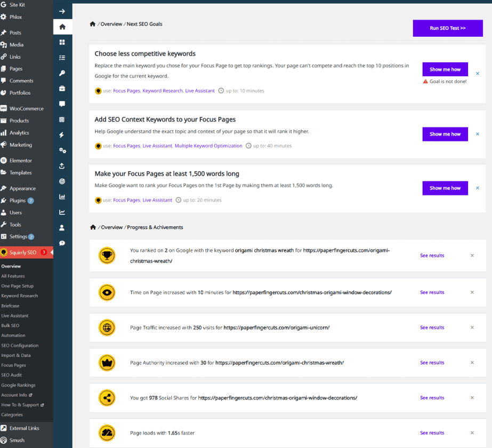Viewport: 492px width, 448px height.
Task: Open the gears SEO configuration icon
Action: [62, 150]
